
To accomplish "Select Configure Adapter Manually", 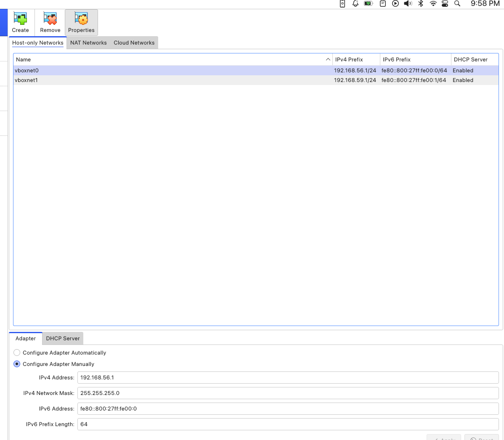I will click(17, 364).
